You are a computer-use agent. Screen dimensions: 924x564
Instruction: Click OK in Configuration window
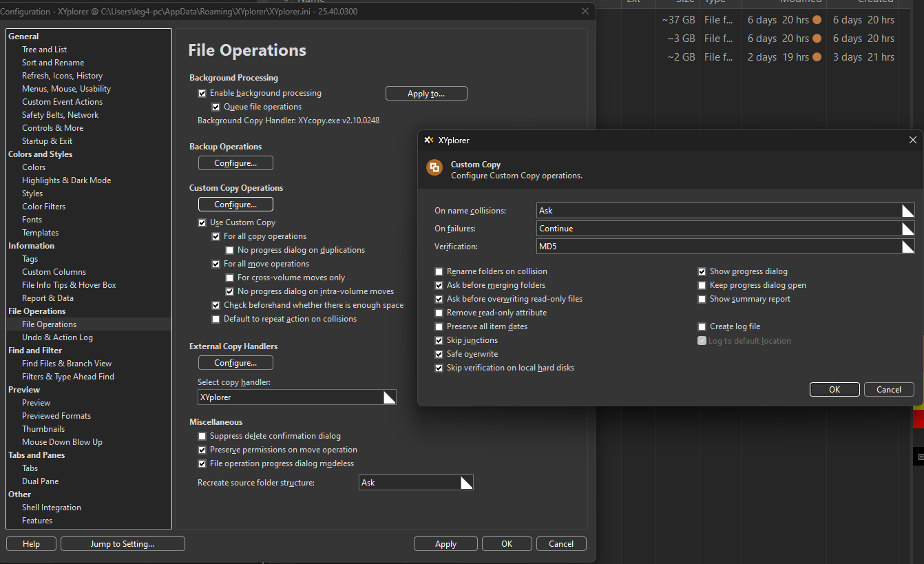(507, 544)
